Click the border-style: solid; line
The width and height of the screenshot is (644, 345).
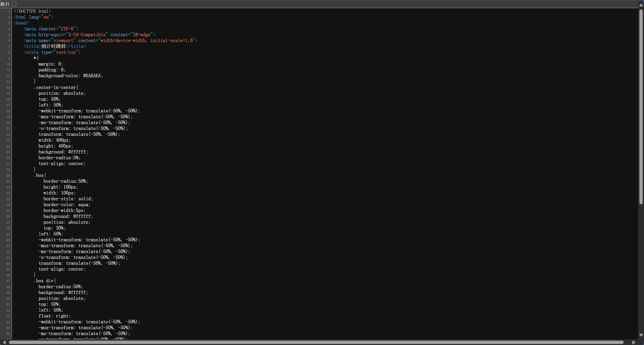(68, 199)
